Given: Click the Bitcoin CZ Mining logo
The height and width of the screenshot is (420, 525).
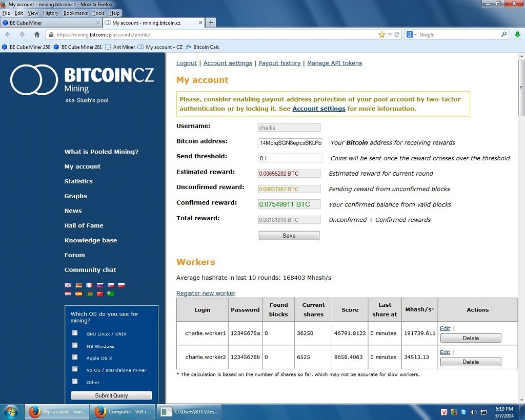Looking at the screenshot, I should (x=82, y=80).
